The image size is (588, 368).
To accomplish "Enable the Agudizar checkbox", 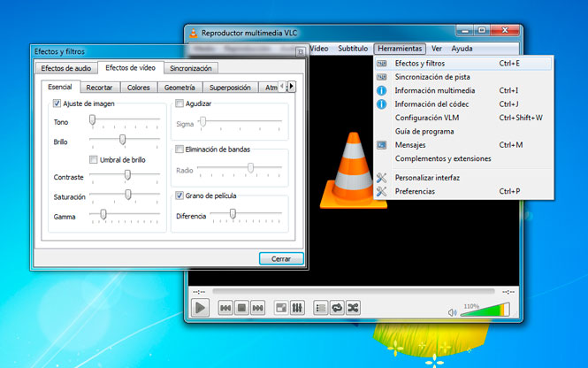I will (179, 103).
